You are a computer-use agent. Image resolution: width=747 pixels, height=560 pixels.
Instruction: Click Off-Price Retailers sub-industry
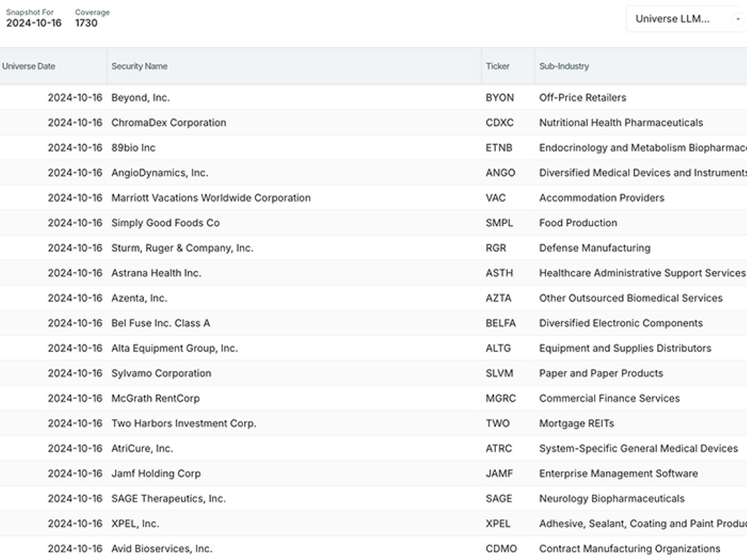(582, 97)
